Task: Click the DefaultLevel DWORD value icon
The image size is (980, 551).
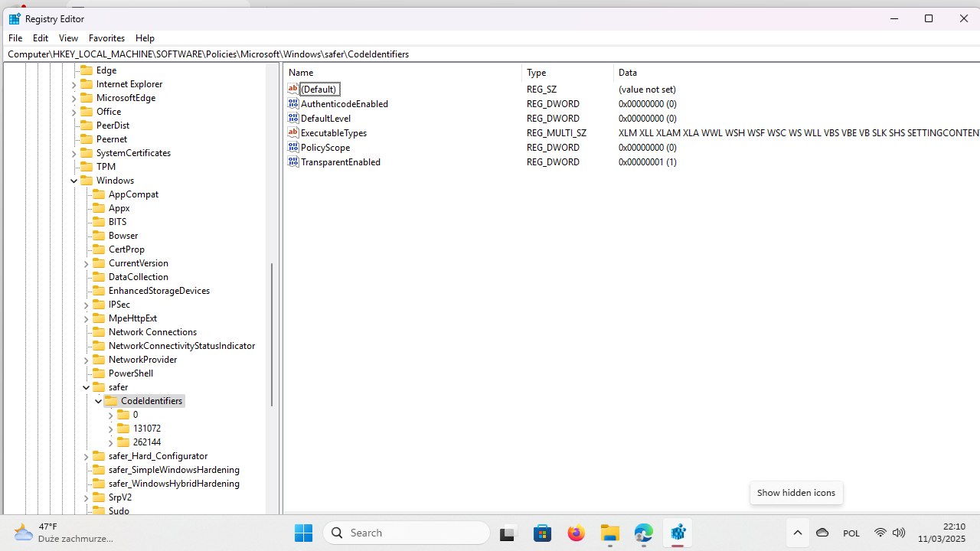Action: click(292, 118)
